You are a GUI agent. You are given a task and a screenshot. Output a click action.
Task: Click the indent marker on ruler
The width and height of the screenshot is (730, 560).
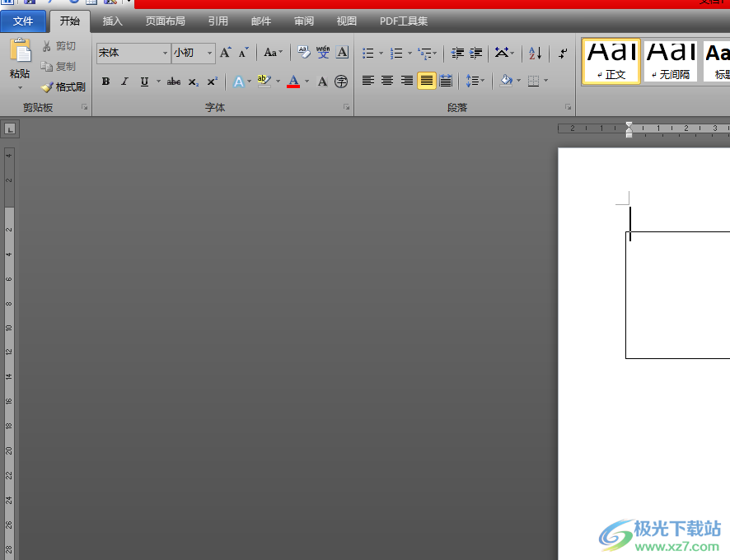(629, 129)
